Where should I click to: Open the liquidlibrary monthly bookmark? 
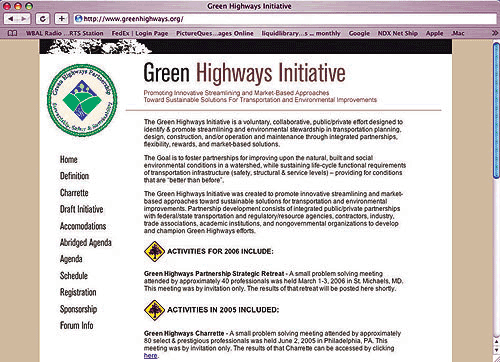[301, 33]
